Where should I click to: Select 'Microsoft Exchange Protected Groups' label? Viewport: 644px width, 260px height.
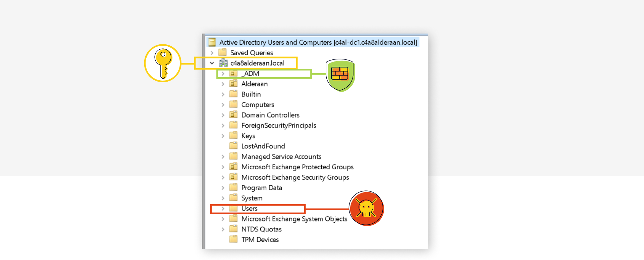(298, 167)
